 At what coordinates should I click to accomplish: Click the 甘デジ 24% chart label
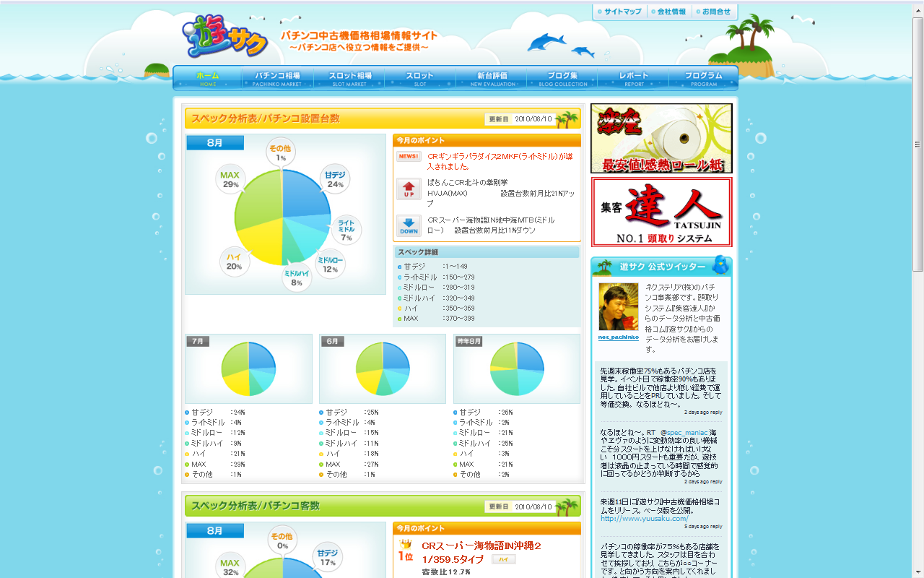[335, 179]
